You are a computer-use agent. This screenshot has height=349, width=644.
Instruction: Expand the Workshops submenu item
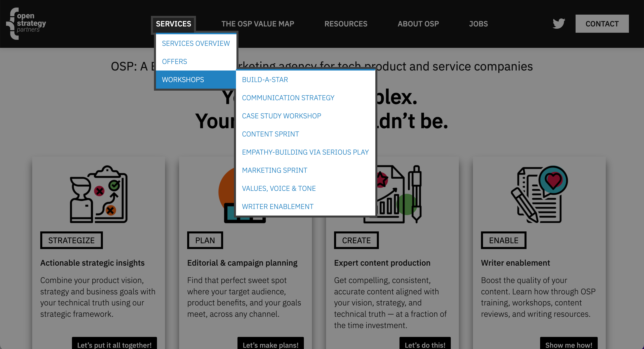183,80
